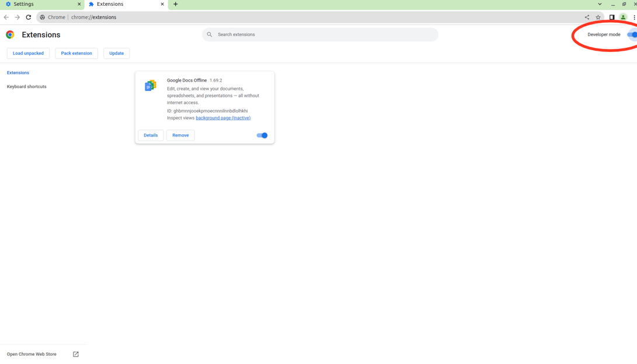Image resolution: width=637 pixels, height=364 pixels.
Task: Open the background page (Inactive) link
Action: 223,118
